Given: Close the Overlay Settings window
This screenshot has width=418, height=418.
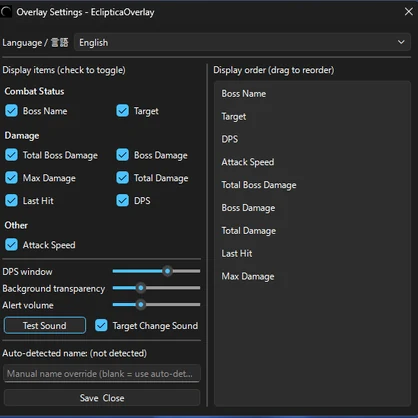Looking at the screenshot, I should click(x=408, y=12).
